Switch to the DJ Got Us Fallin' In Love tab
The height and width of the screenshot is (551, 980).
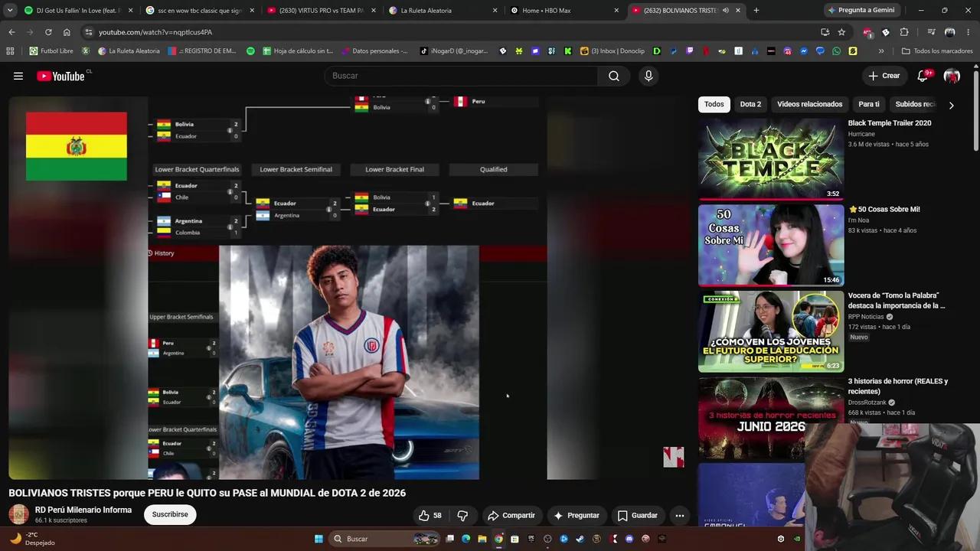click(78, 11)
